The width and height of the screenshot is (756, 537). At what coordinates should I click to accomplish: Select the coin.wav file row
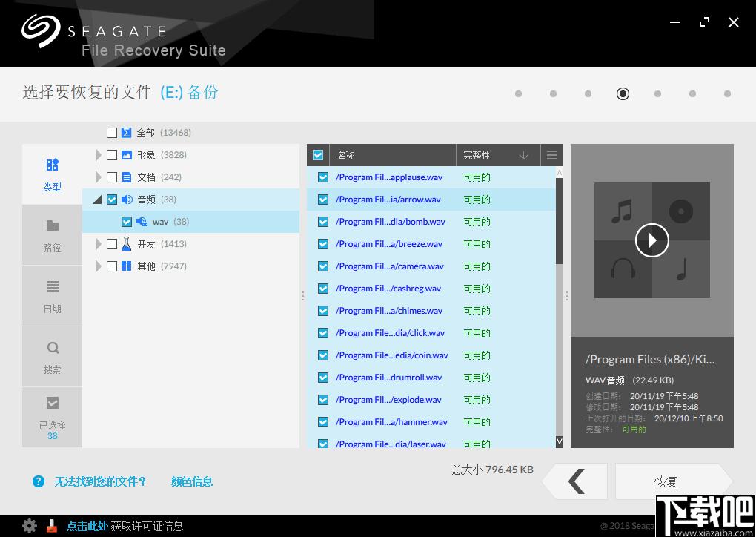tap(431, 355)
